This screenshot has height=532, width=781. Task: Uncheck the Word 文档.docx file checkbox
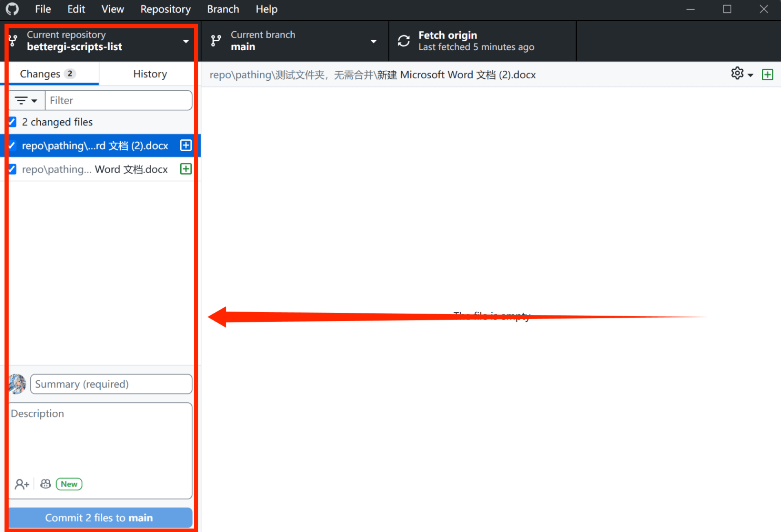coord(12,169)
